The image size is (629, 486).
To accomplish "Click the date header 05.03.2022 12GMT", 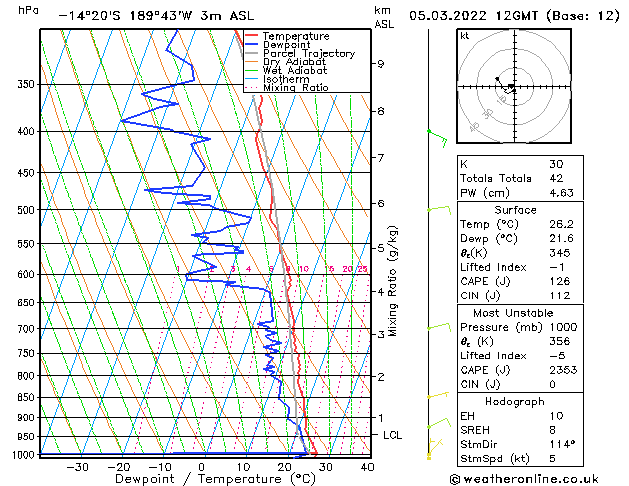I will point(512,15).
